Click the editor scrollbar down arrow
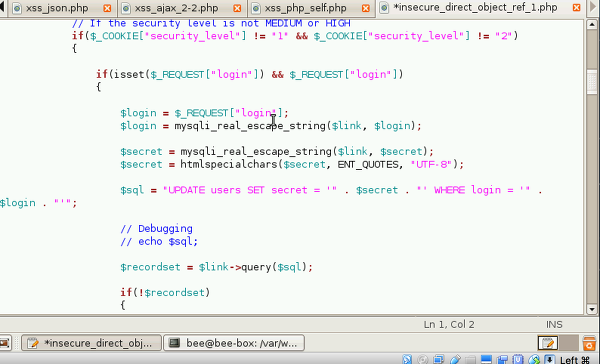 click(592, 309)
